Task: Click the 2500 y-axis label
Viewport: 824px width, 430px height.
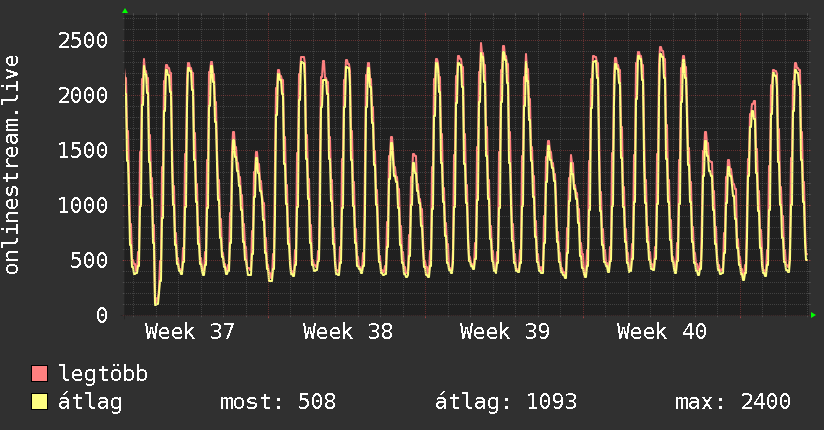Action: (x=83, y=40)
